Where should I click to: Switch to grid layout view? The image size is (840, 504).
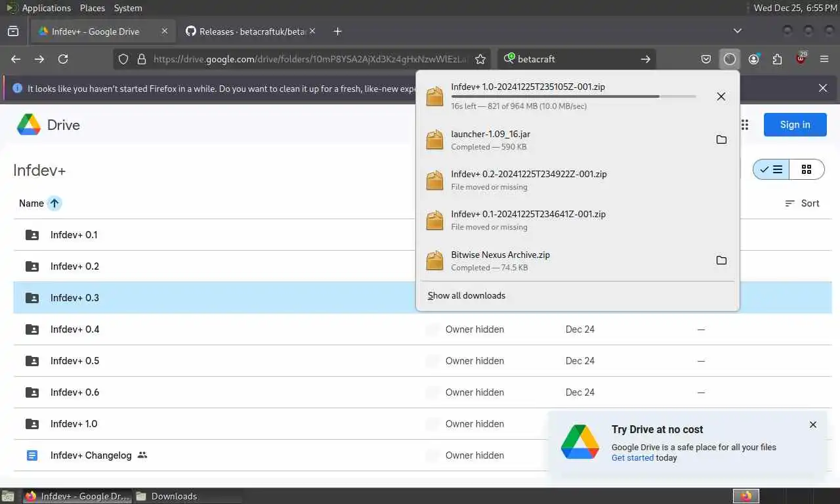(x=807, y=169)
